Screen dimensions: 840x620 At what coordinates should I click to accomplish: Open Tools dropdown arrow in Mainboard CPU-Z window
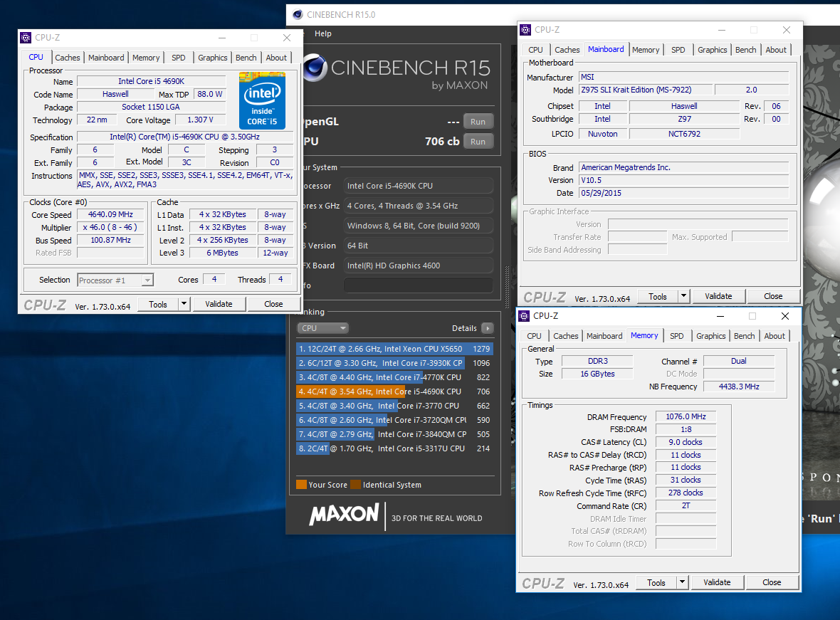[683, 296]
